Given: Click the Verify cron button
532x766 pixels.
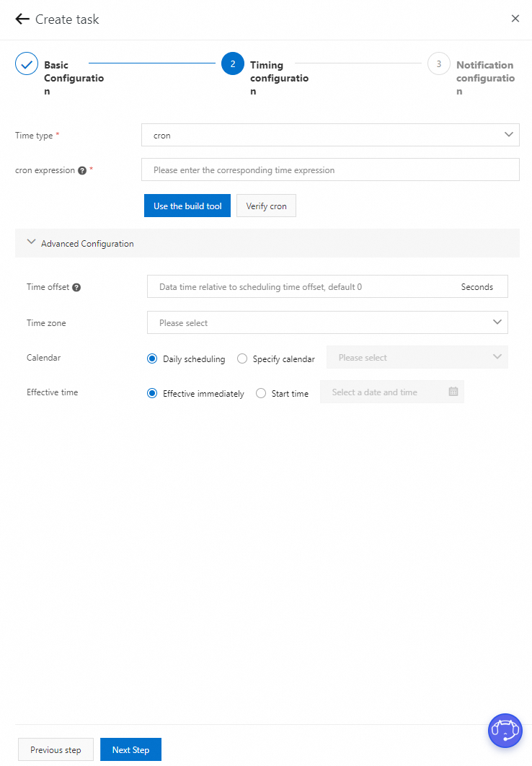Looking at the screenshot, I should click(x=266, y=206).
